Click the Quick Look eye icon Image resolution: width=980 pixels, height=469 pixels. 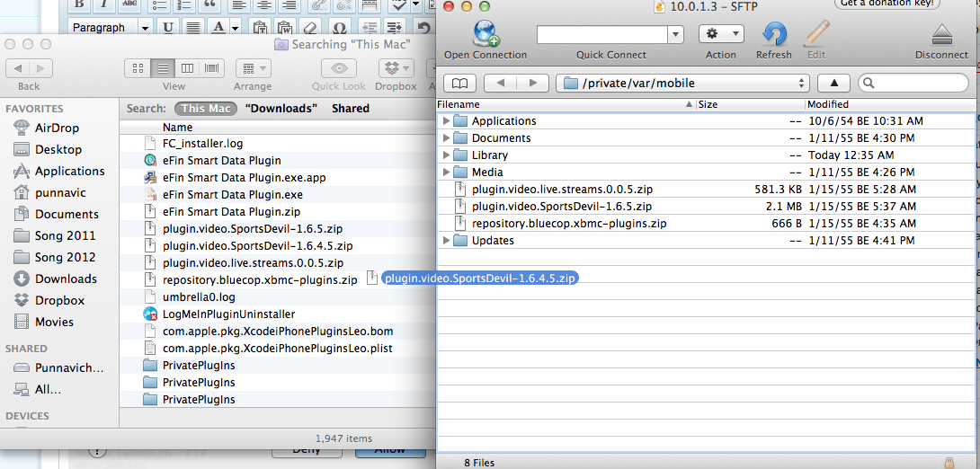[x=338, y=68]
